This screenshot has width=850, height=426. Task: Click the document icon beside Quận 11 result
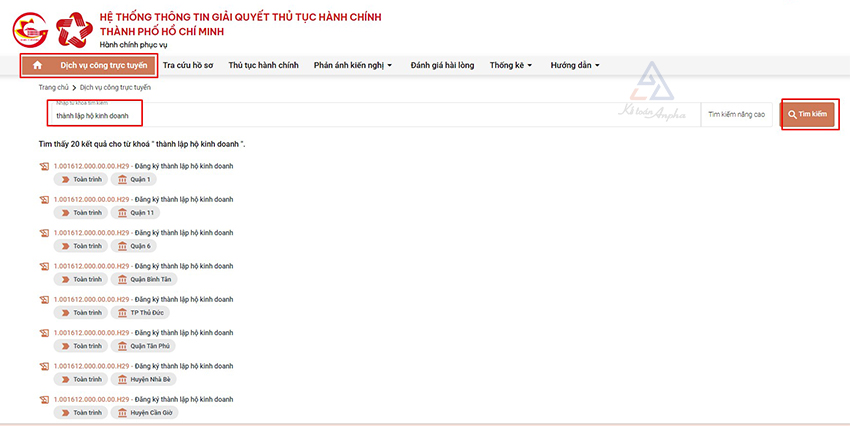click(43, 199)
